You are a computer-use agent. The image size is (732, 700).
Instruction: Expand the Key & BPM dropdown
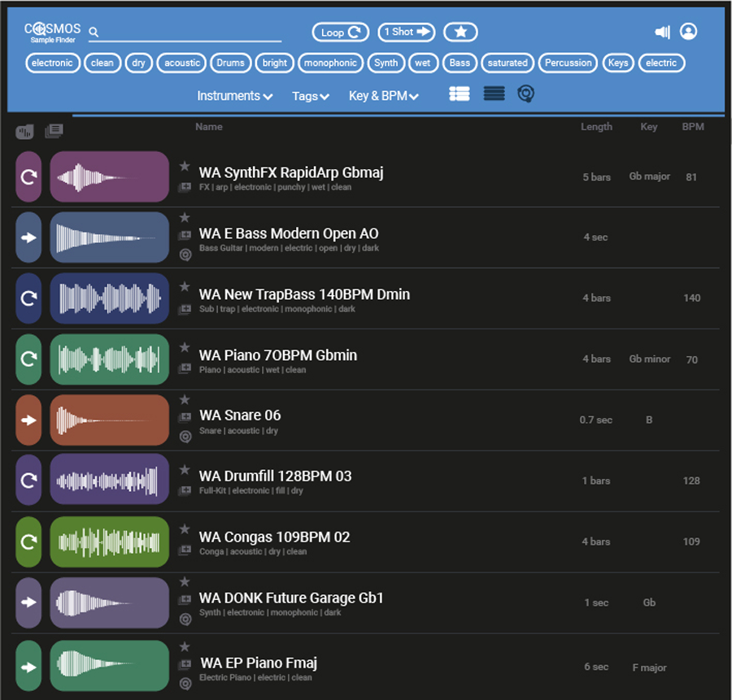[x=384, y=96]
